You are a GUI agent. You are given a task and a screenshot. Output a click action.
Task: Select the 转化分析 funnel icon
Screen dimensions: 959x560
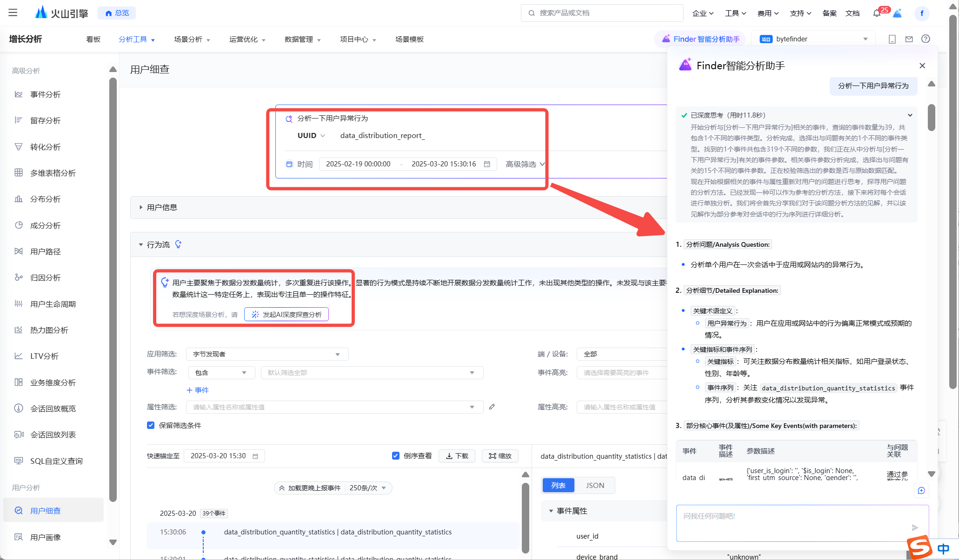19,147
